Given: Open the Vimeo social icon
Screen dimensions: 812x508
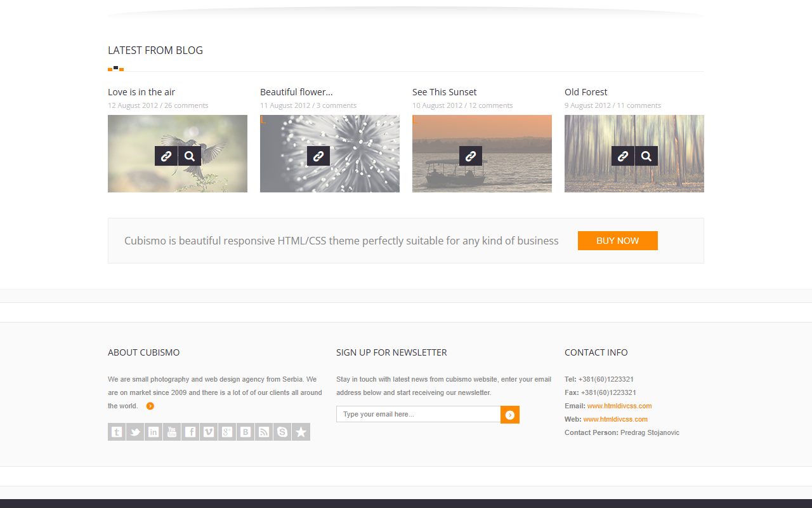Looking at the screenshot, I should [x=209, y=432].
